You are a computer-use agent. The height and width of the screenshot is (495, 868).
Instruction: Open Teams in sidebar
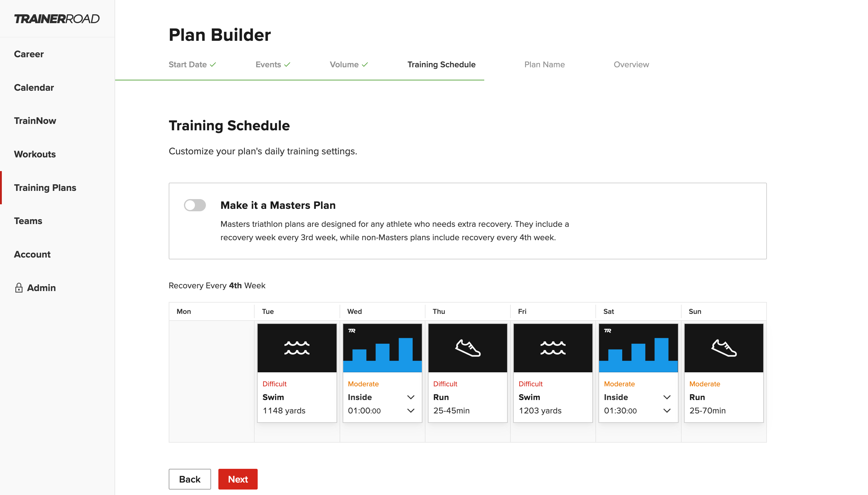(28, 221)
